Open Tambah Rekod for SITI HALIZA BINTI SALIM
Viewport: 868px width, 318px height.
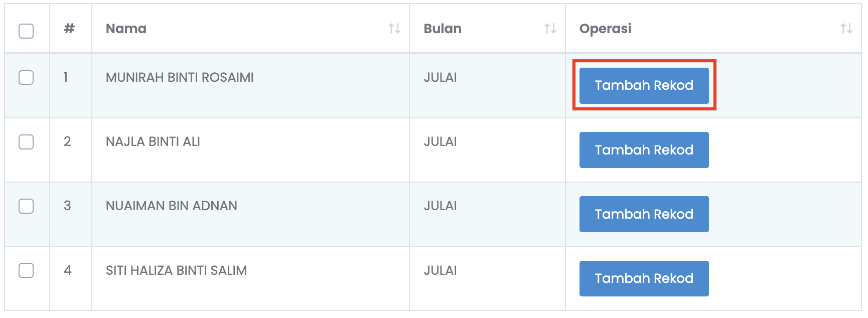pyautogui.click(x=644, y=278)
